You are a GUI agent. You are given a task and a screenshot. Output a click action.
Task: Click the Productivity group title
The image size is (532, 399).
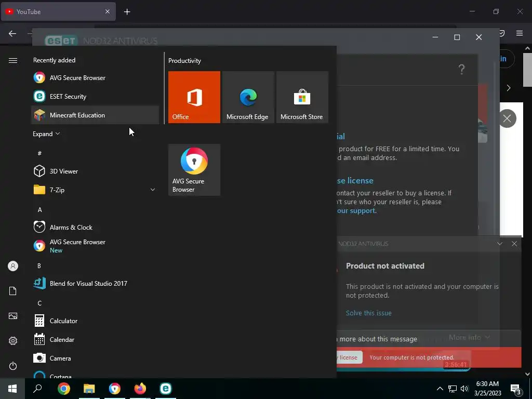(184, 61)
